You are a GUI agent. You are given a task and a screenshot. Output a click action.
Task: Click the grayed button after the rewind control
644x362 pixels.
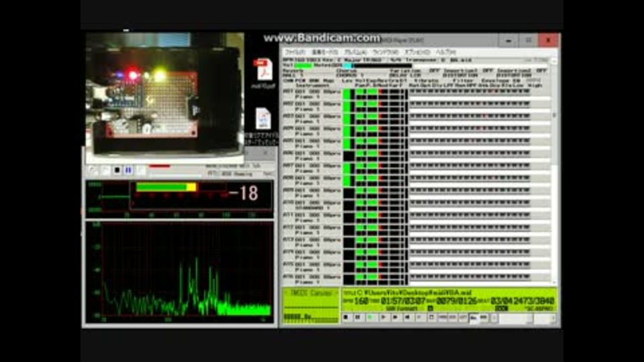419,317
